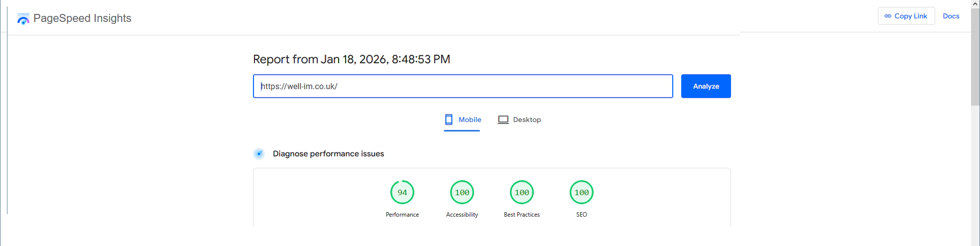Click the SEO label
Viewport: 980px width, 246px height.
tap(582, 215)
